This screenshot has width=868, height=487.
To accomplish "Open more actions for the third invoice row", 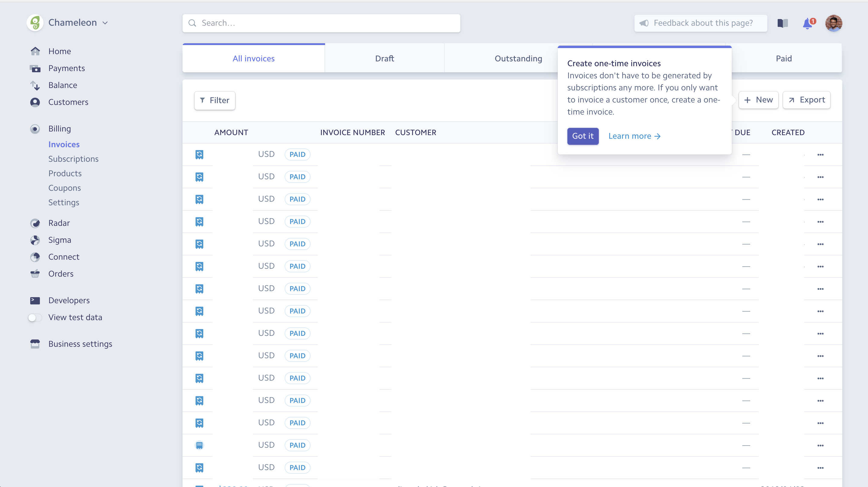I will coord(821,199).
